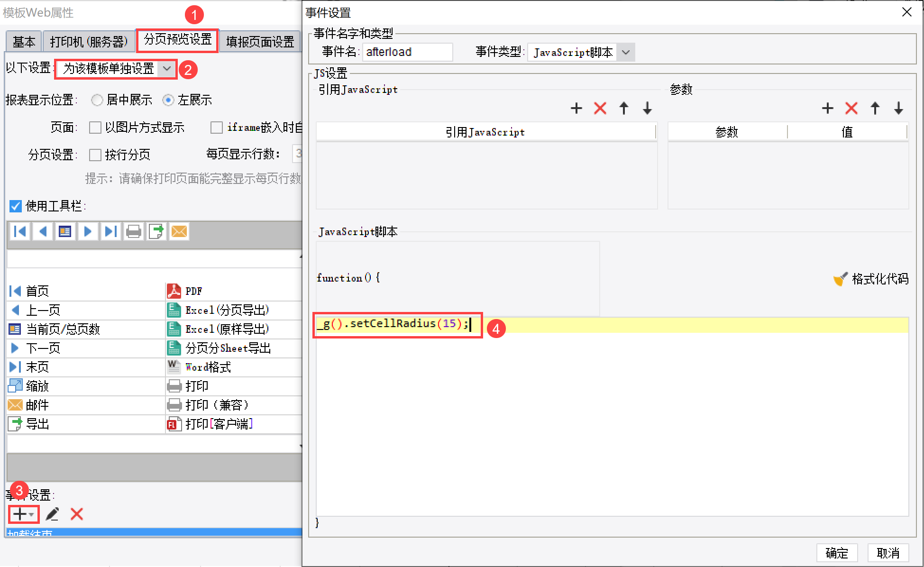
Task: Click the print icon in toolbar preview
Action: click(x=134, y=231)
